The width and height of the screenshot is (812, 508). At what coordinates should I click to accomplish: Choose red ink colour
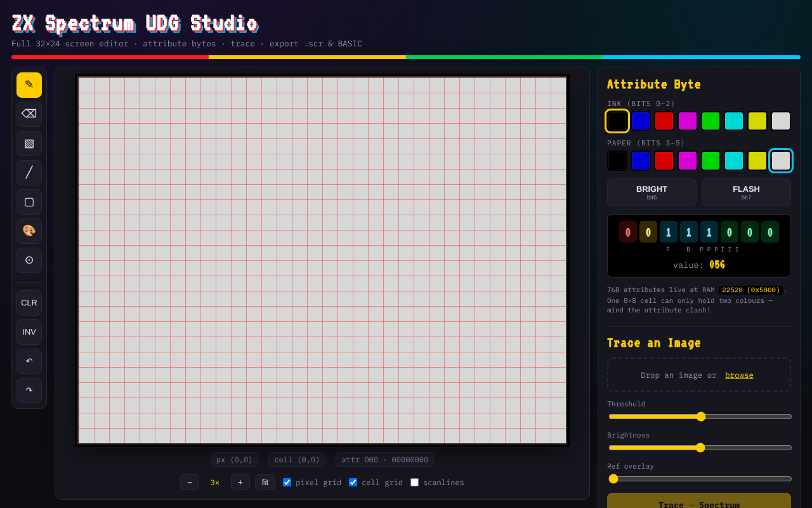(x=664, y=121)
